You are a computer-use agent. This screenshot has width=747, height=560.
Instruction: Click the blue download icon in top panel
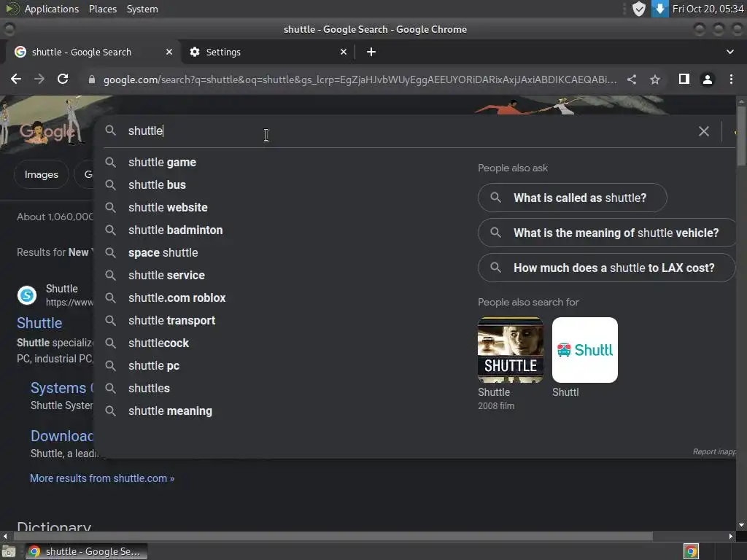tap(659, 9)
